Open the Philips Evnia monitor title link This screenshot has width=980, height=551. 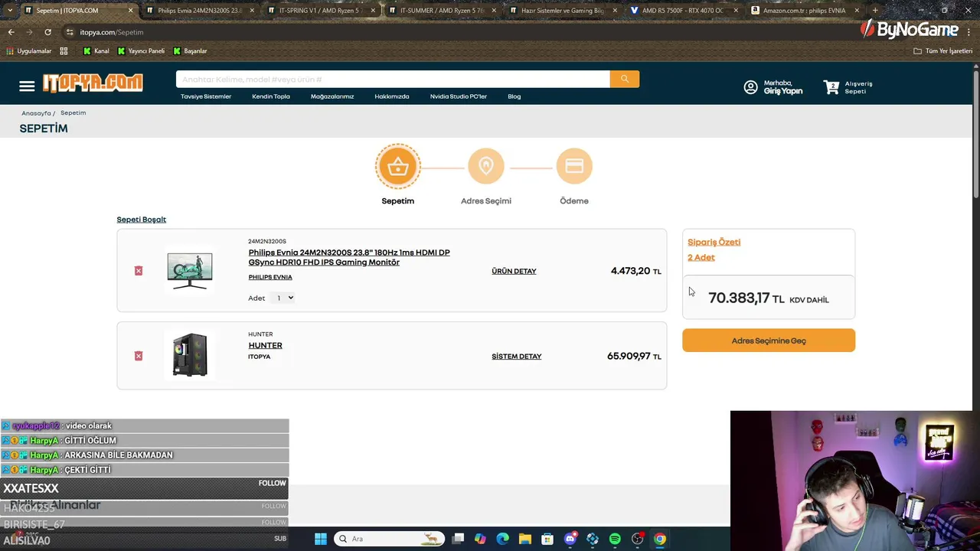pos(349,257)
